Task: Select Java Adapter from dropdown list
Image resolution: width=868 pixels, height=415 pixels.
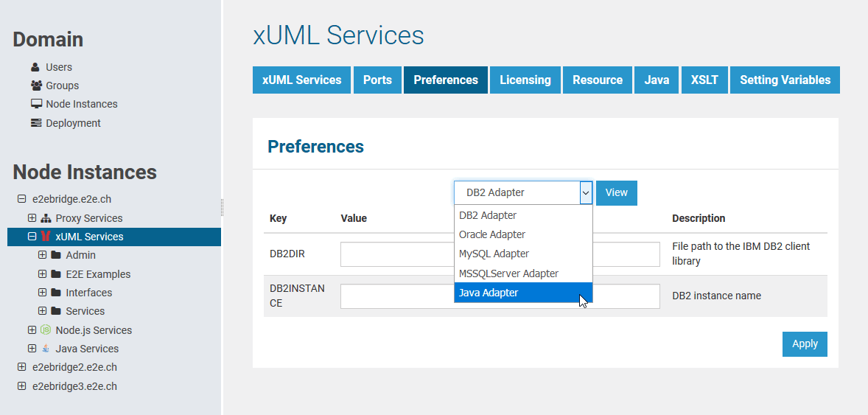Action: (489, 293)
